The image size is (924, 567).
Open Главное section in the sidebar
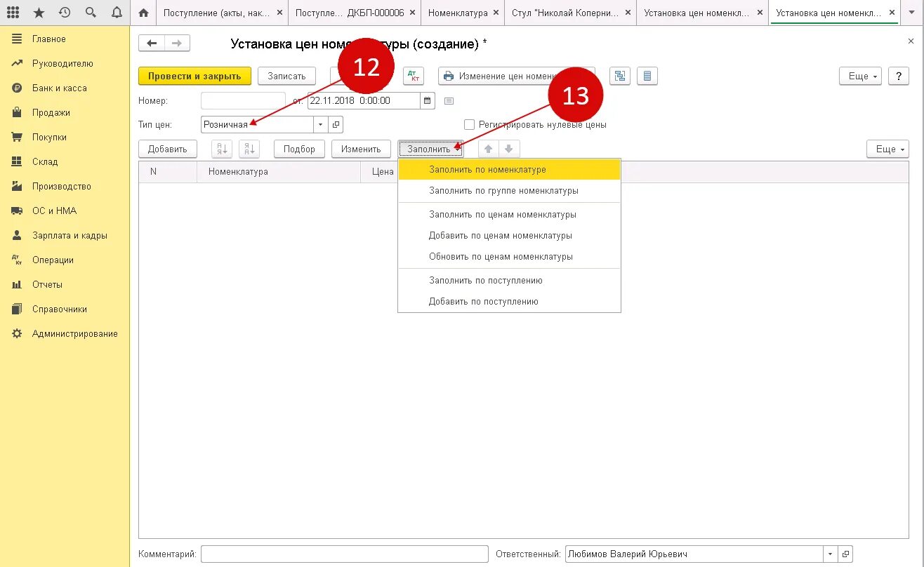(65, 39)
